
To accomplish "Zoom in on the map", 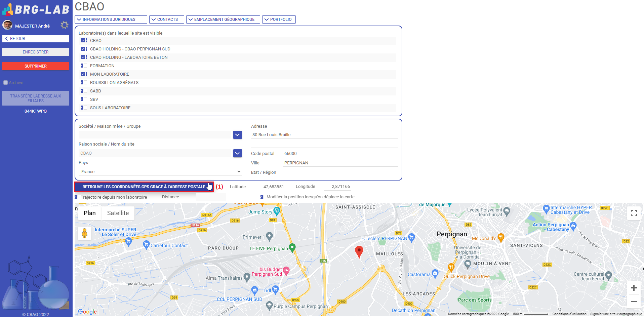I will [634, 288].
